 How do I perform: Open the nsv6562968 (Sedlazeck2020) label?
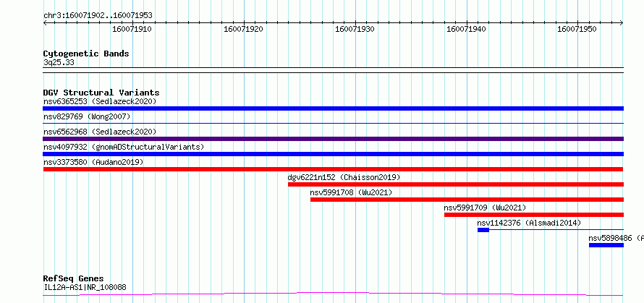(100, 132)
